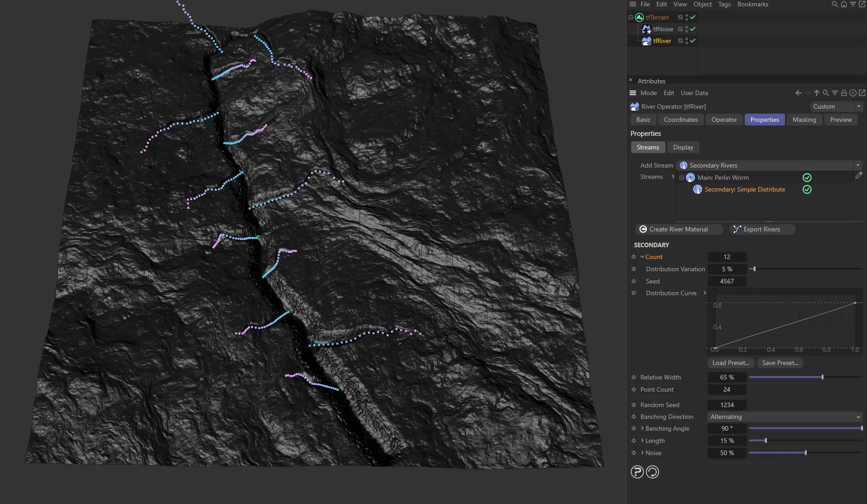
Task: Click the help question mark icon
Action: coord(637,472)
